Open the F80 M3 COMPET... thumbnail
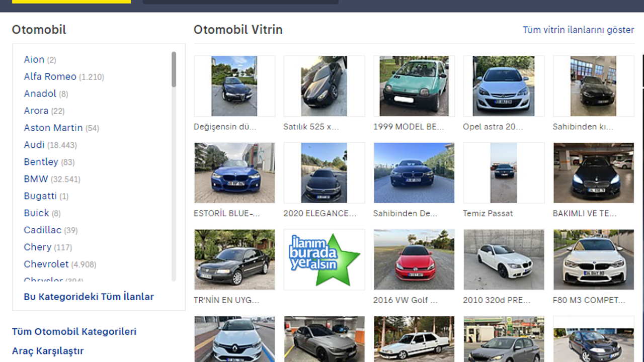The image size is (644, 362). click(x=594, y=259)
